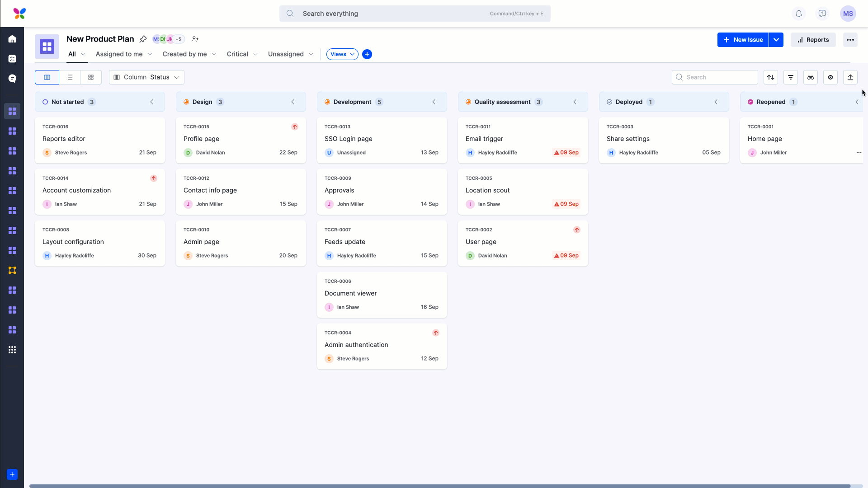868x488 pixels.
Task: Switch to kanban board view
Action: point(47,77)
